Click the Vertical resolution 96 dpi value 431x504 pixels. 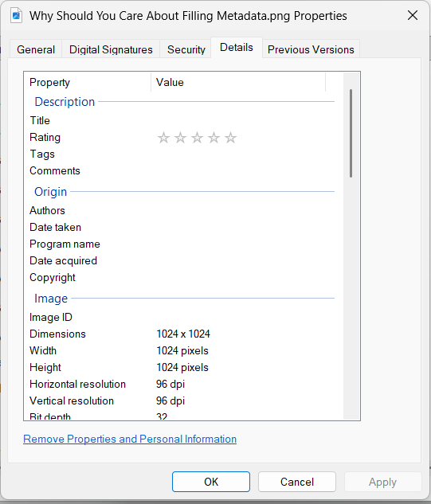pyautogui.click(x=170, y=400)
